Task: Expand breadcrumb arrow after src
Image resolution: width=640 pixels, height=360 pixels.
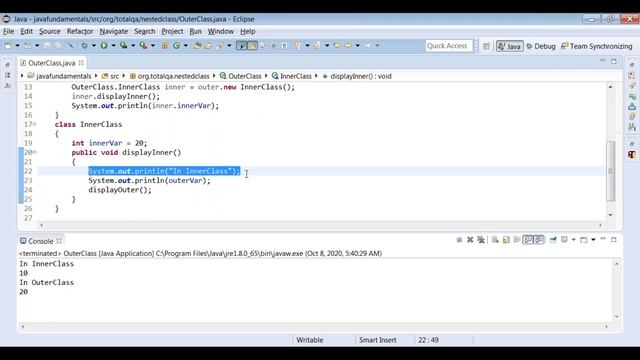Action: 123,76
